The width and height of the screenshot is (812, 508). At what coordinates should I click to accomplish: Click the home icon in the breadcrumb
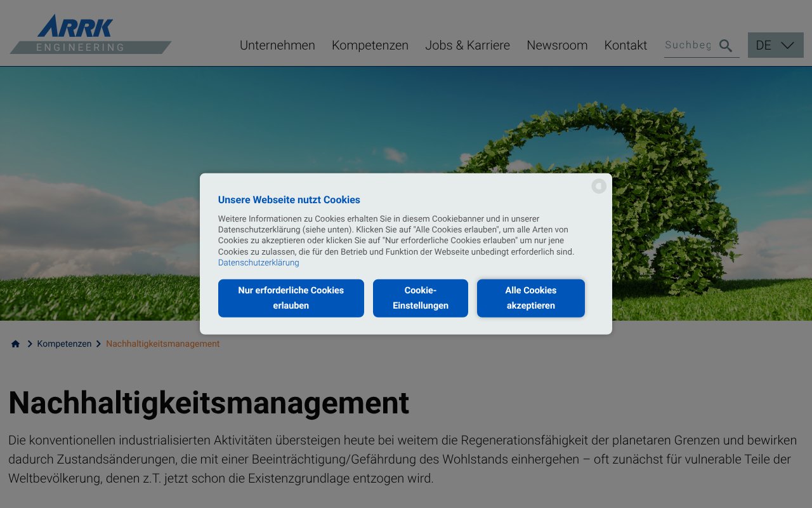[x=15, y=343]
